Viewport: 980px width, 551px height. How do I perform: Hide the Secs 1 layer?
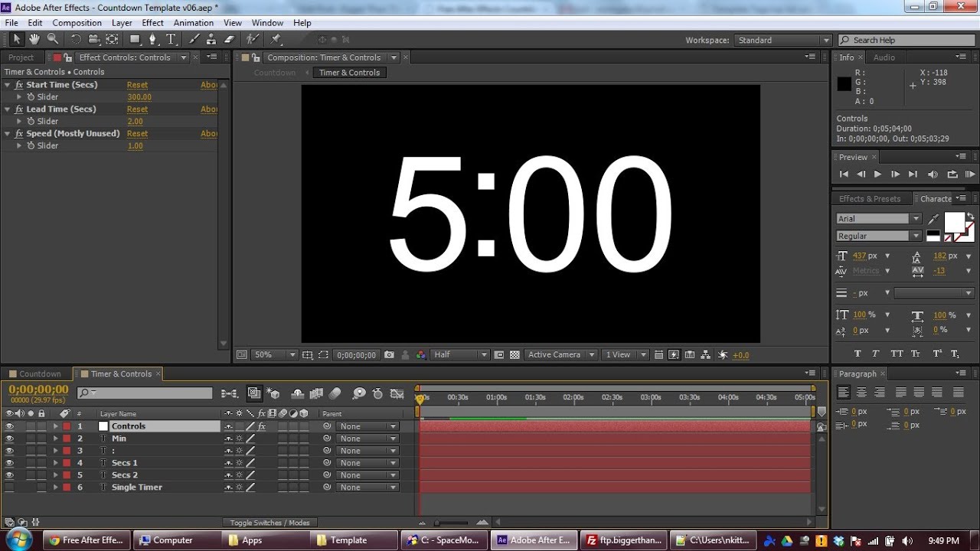click(x=9, y=463)
